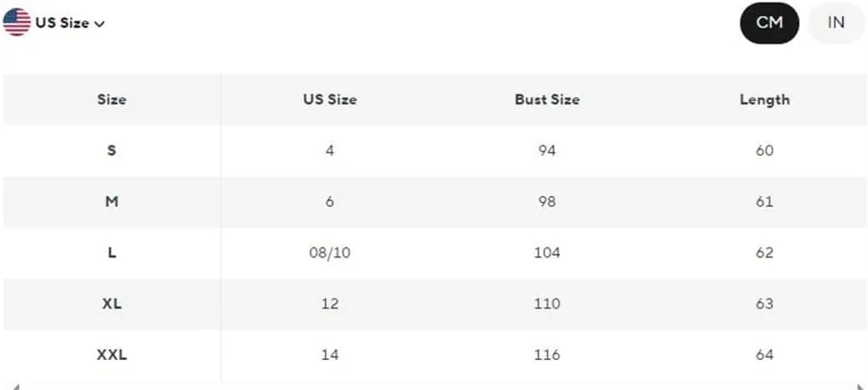Select the M size row label

tap(112, 202)
